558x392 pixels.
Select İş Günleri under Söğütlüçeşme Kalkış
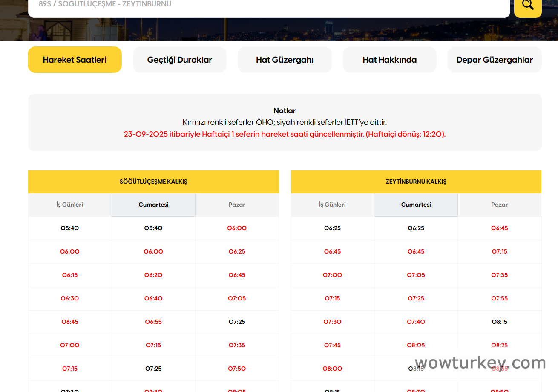click(70, 205)
